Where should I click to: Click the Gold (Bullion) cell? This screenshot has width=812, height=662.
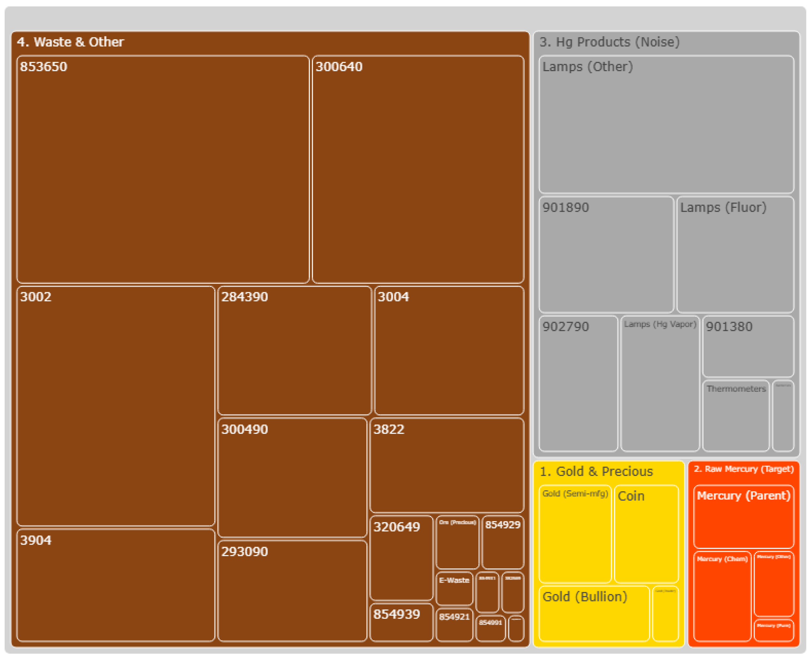(594, 615)
